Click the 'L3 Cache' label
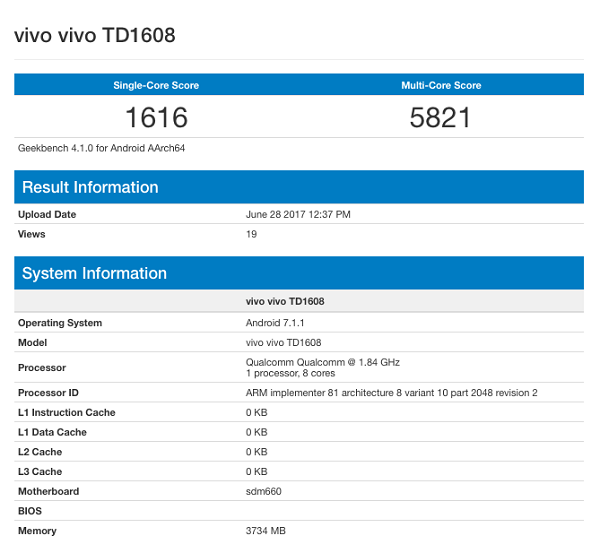 point(40,471)
